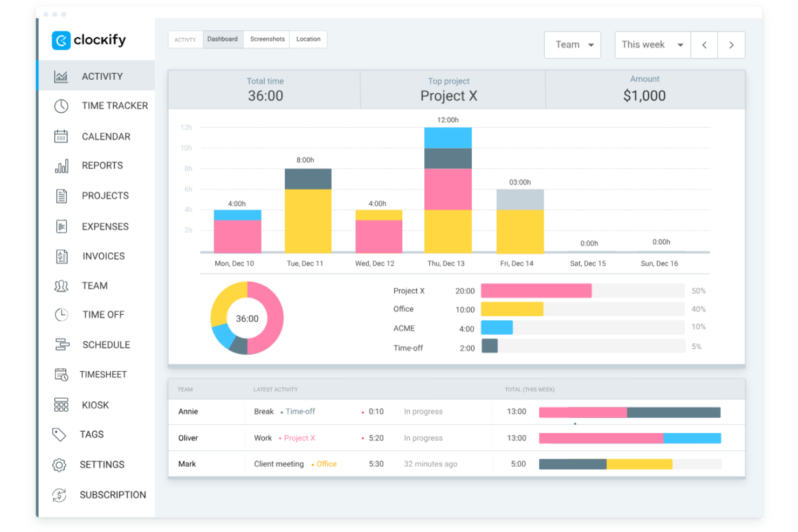Click the Reports bar-chart icon

point(61,166)
